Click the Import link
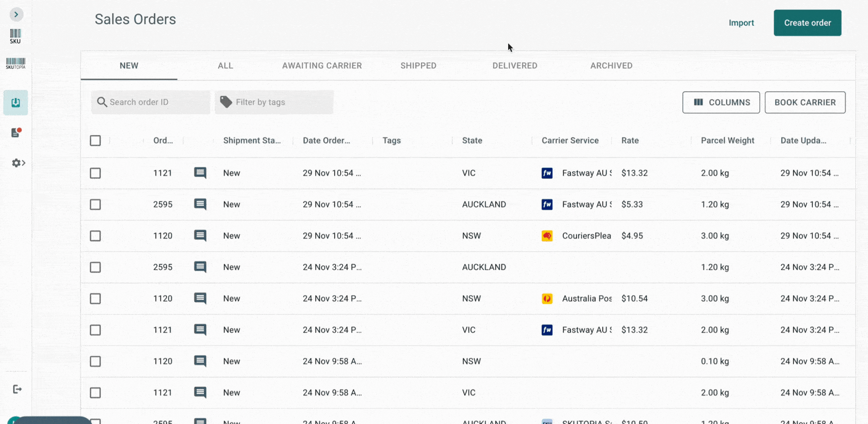Viewport: 868px width, 424px height. coord(741,23)
